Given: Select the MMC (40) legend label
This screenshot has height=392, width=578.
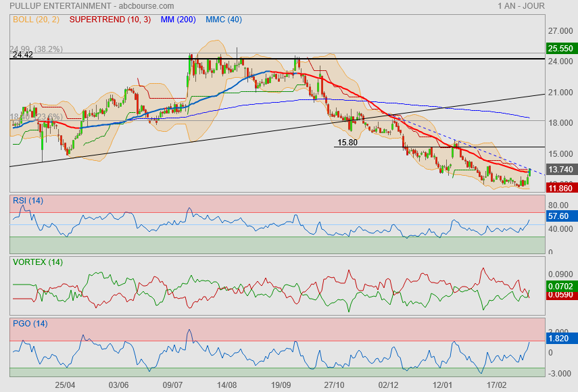Looking at the screenshot, I should (x=223, y=20).
